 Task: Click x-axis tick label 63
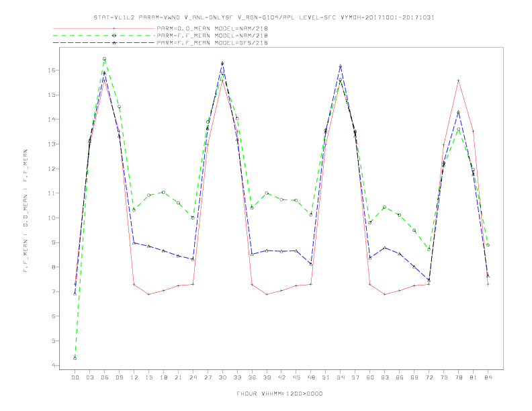coord(385,377)
